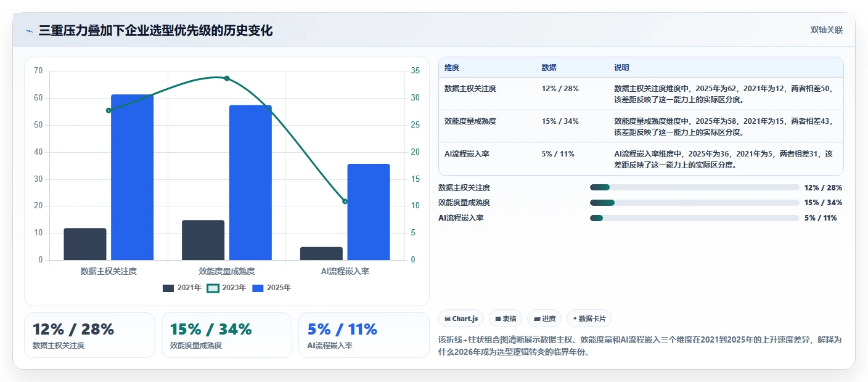
Task: Select the AI流程嵌入率 table row cell
Action: click(467, 154)
